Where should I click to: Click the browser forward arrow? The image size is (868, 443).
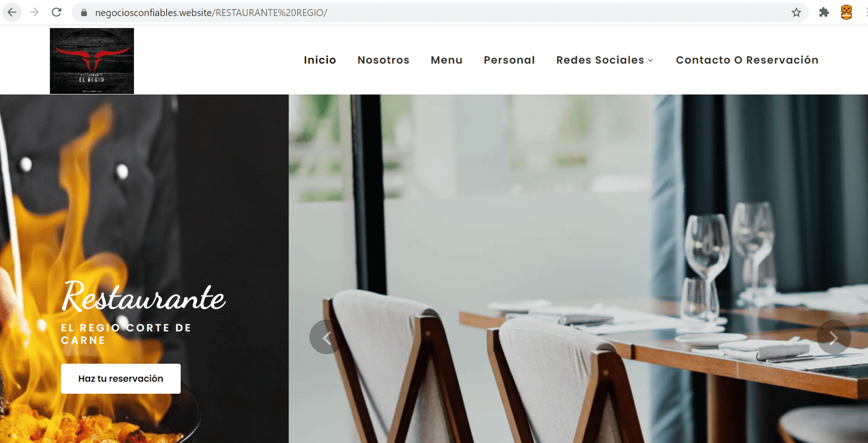point(34,12)
